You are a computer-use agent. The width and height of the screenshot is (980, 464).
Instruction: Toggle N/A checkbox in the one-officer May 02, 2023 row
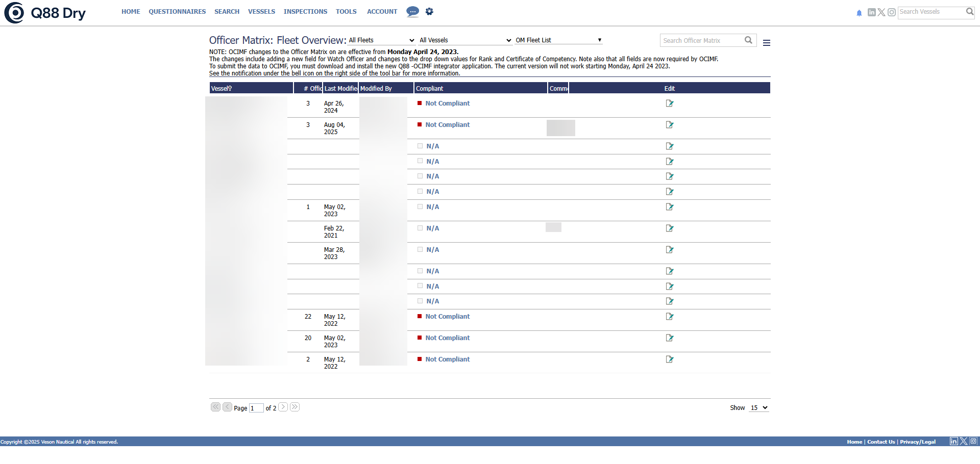(420, 207)
